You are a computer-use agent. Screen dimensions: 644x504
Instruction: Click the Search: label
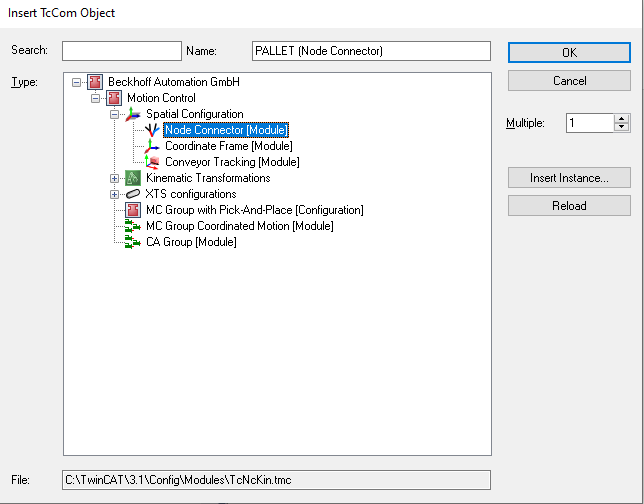tap(29, 50)
